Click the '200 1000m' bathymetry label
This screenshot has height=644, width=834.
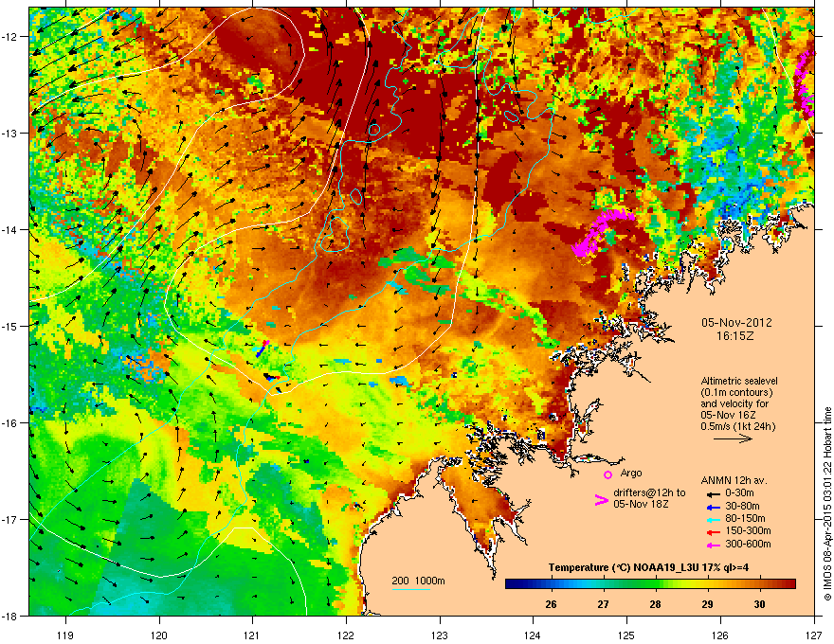pos(418,581)
